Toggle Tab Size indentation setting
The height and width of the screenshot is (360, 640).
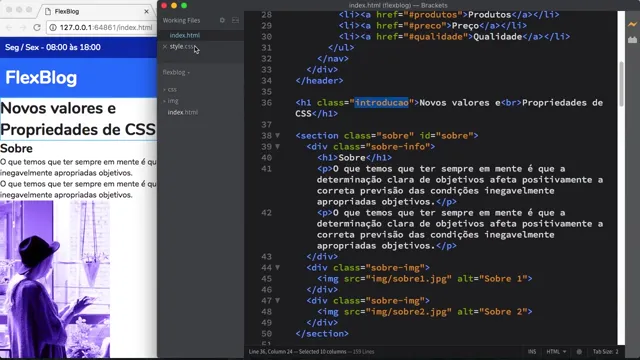click(x=605, y=351)
